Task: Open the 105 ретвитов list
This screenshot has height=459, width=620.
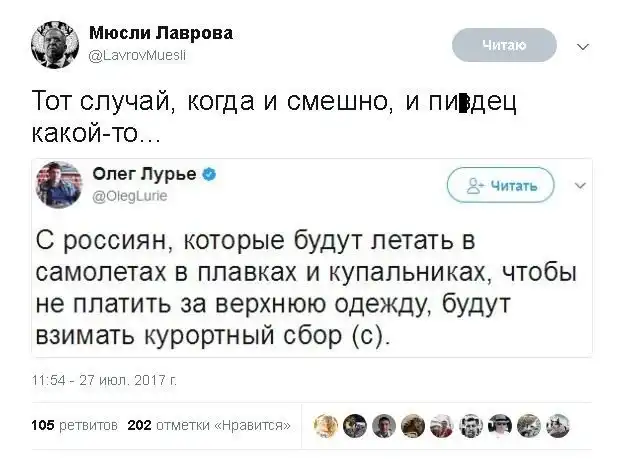Action: point(75,426)
